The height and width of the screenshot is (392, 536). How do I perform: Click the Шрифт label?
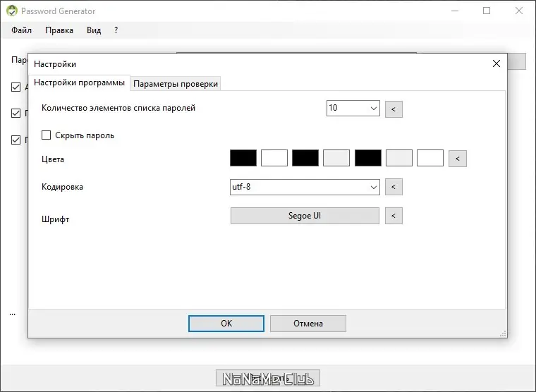coord(56,219)
